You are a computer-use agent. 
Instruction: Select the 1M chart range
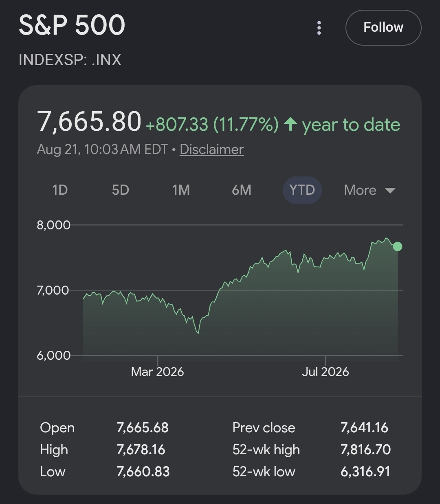181,190
